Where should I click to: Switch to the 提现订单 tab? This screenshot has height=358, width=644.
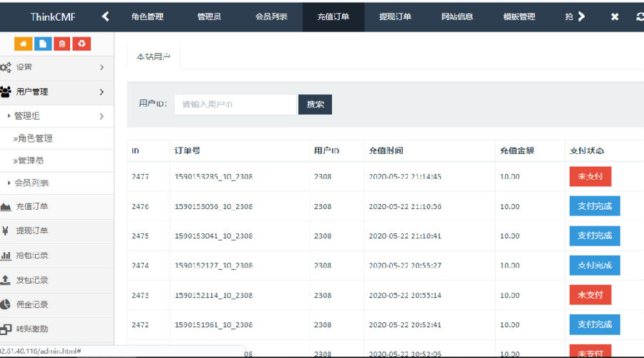click(x=395, y=17)
